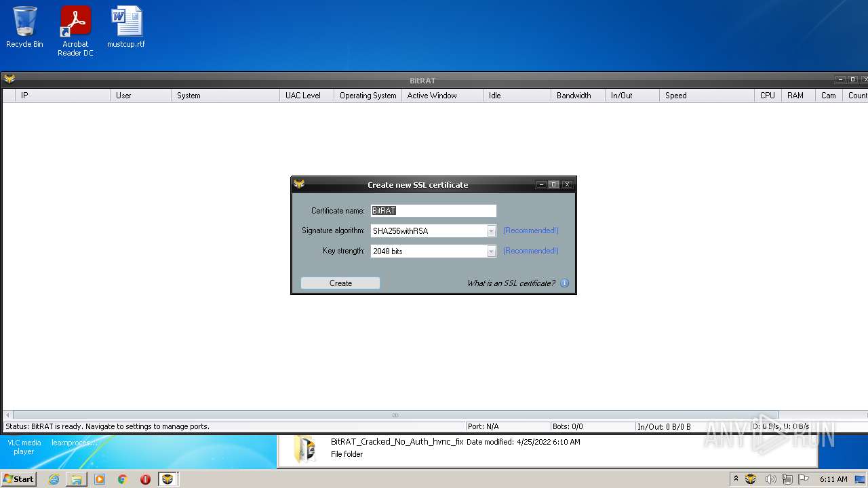Click the 'Port: N/A' status bar entry

(x=483, y=427)
